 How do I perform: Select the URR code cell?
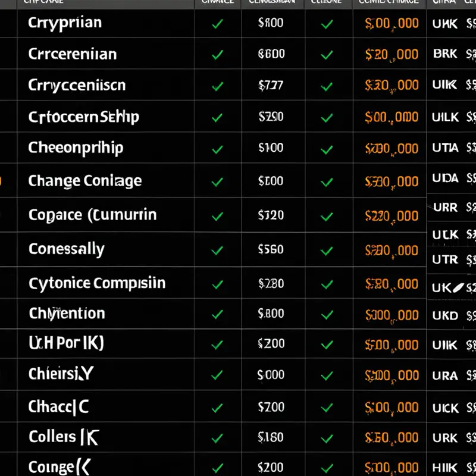[x=445, y=208]
